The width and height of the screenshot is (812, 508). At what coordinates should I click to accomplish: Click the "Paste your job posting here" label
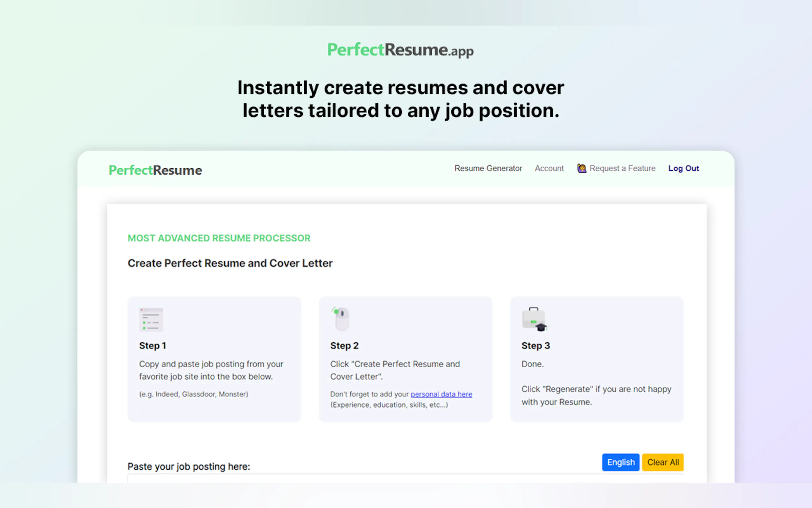tap(189, 466)
